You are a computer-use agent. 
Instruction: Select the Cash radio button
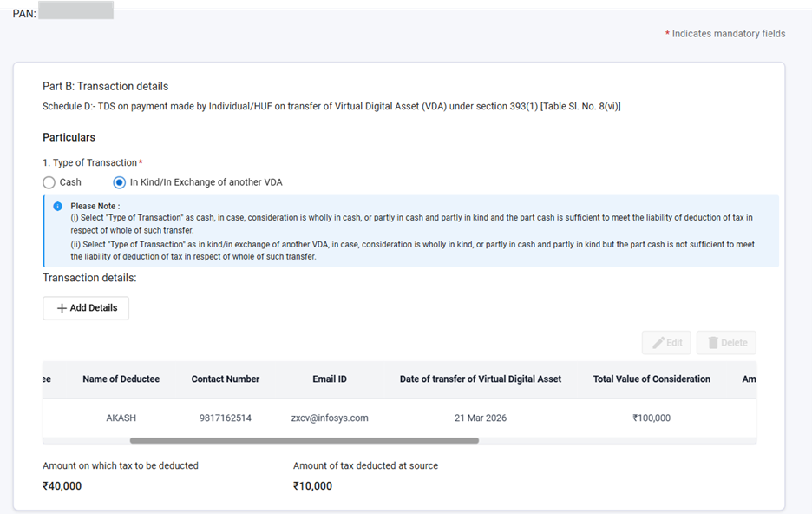coord(49,182)
